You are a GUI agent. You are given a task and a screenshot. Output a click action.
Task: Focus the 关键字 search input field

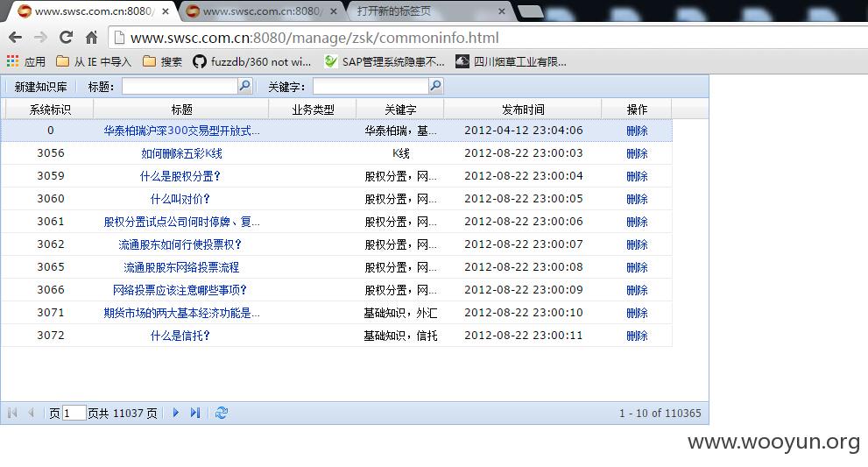click(370, 87)
